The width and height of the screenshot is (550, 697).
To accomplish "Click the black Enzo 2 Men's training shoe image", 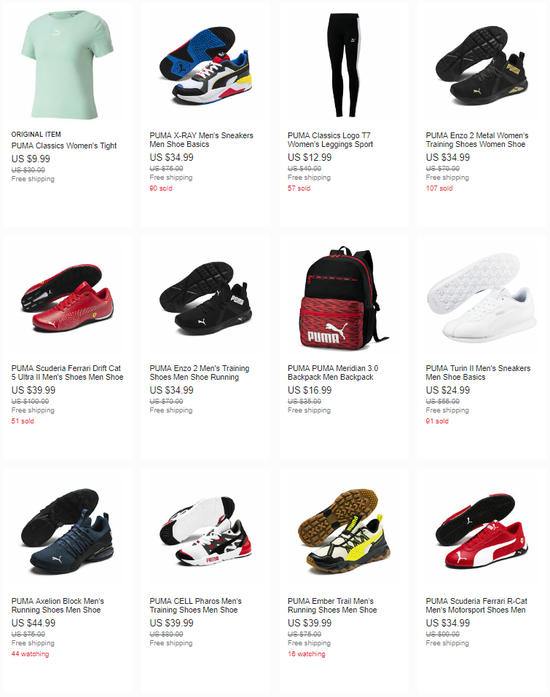I will tap(205, 298).
